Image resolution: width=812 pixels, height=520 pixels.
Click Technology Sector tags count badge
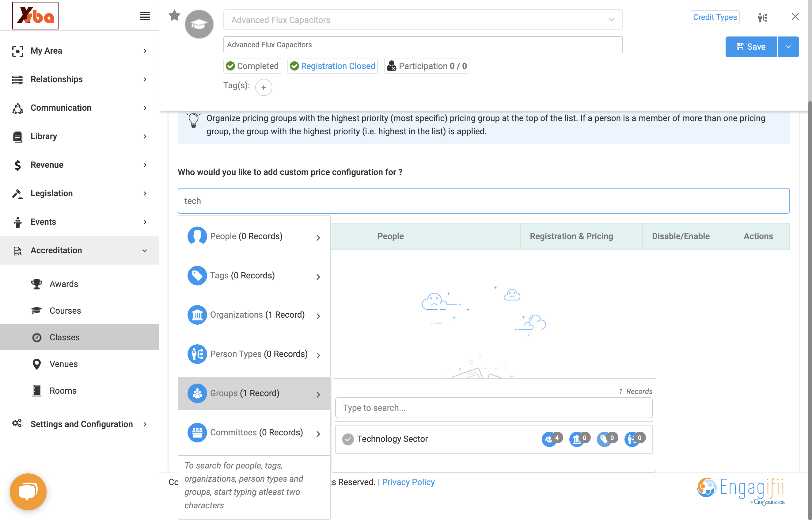pyautogui.click(x=607, y=439)
